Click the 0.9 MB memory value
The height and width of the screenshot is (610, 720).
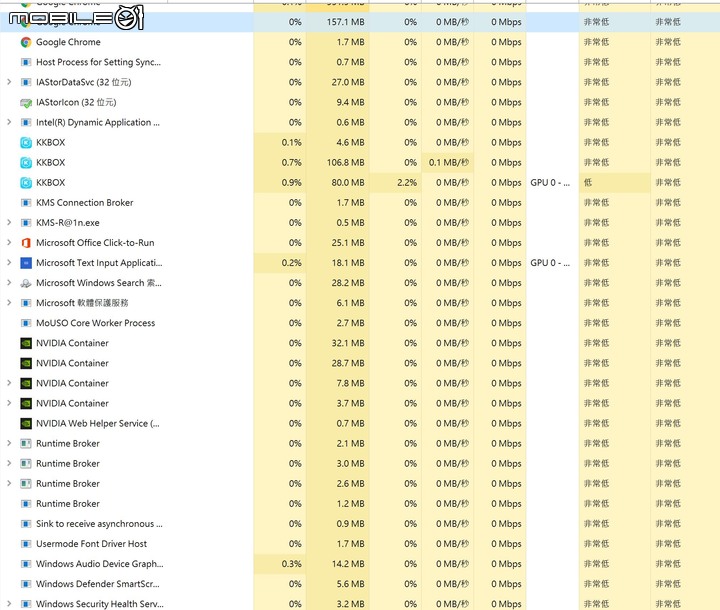(x=350, y=524)
